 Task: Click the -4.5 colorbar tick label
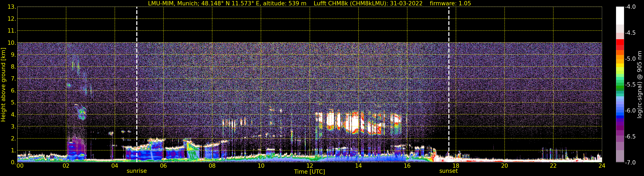(630, 33)
